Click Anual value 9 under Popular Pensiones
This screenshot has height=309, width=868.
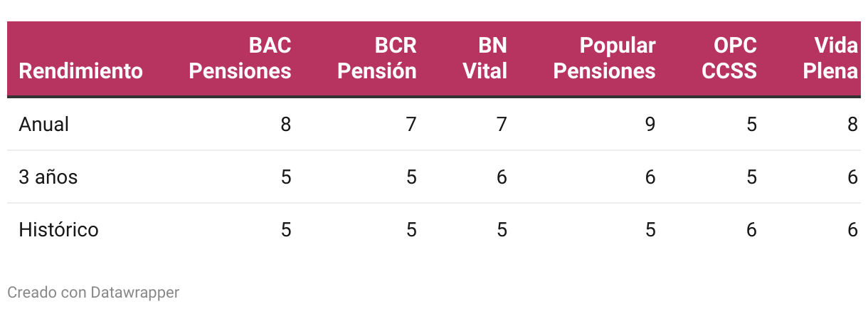(x=650, y=124)
